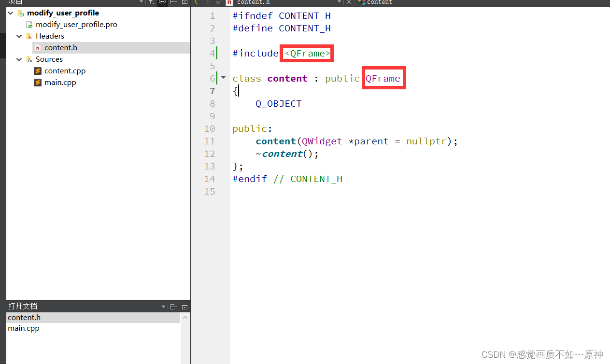Click QWidget in the constructor declaration
Image resolution: width=610 pixels, height=364 pixels.
pyautogui.click(x=322, y=141)
